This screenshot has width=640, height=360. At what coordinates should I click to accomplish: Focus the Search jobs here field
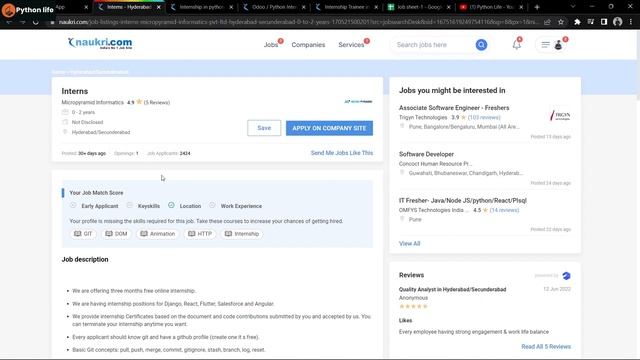433,45
